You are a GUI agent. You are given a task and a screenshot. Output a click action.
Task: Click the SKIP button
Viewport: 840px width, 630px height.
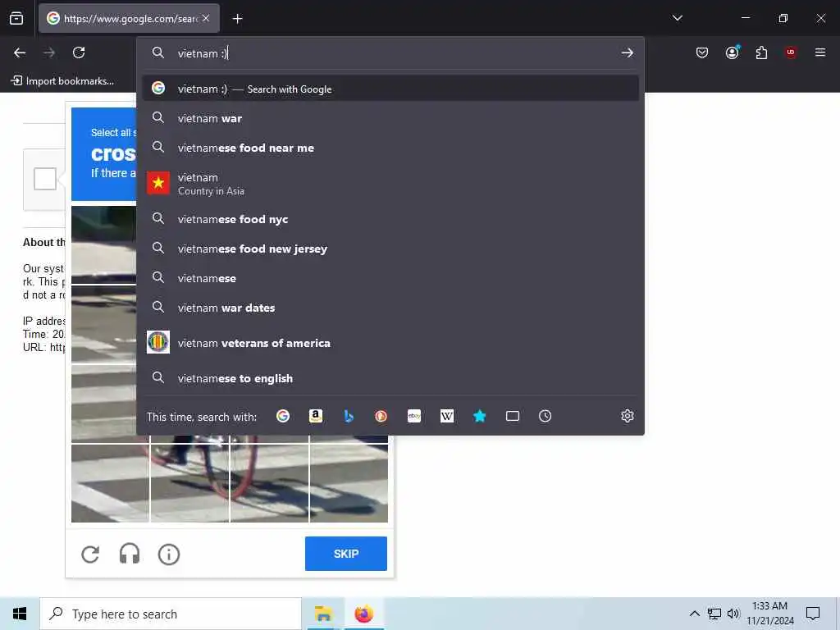346,554
